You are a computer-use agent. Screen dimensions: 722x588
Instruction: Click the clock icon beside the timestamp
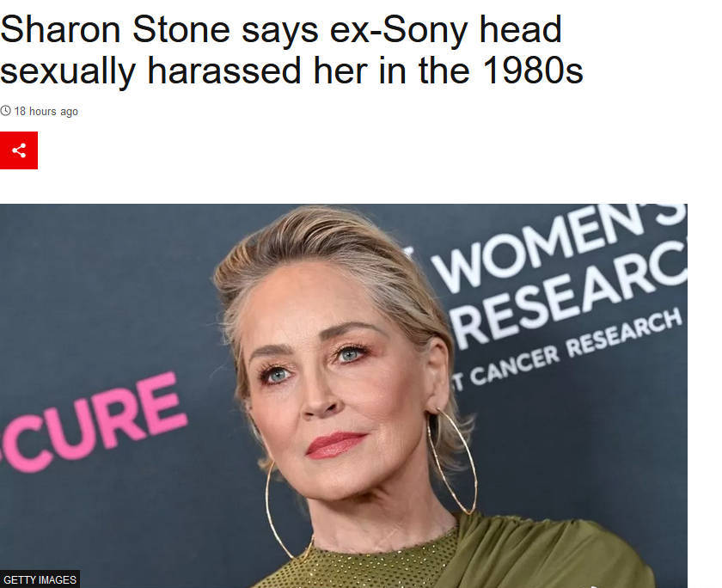coord(5,111)
